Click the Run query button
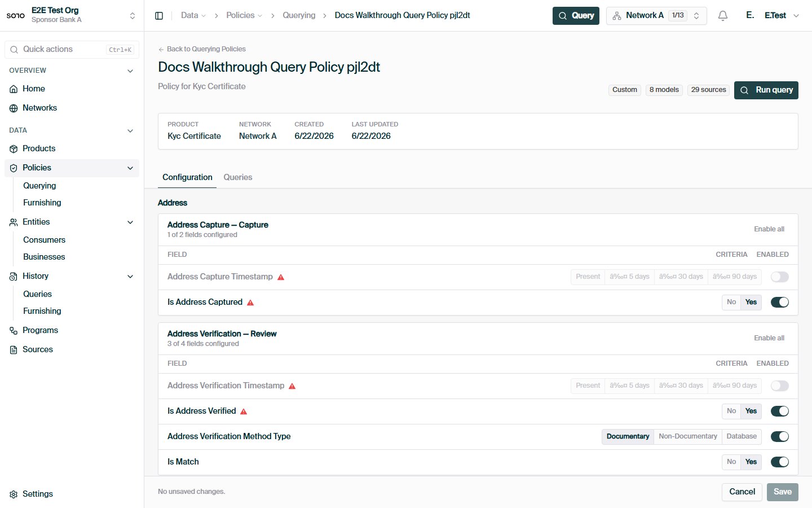 coord(766,90)
